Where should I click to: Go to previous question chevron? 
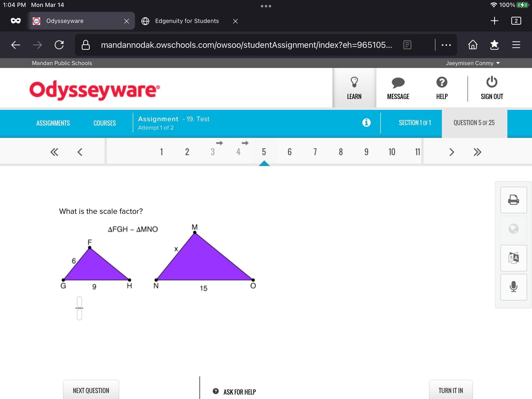tap(80, 152)
